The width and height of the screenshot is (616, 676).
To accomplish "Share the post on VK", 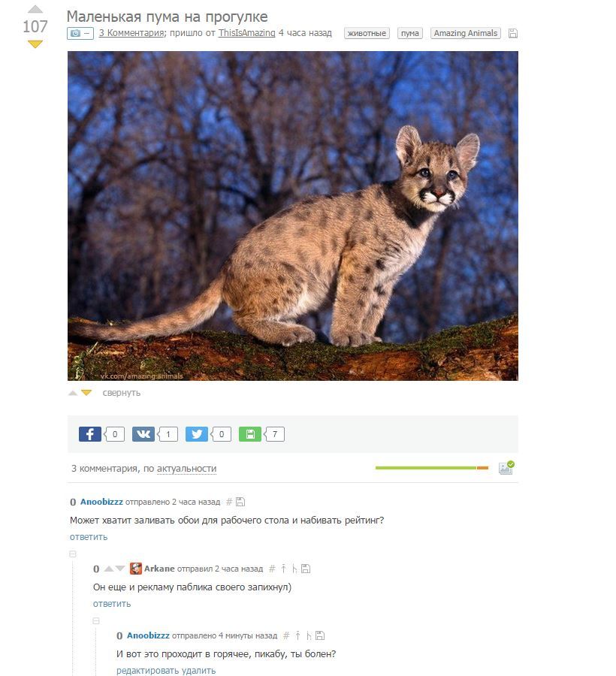I will point(143,434).
